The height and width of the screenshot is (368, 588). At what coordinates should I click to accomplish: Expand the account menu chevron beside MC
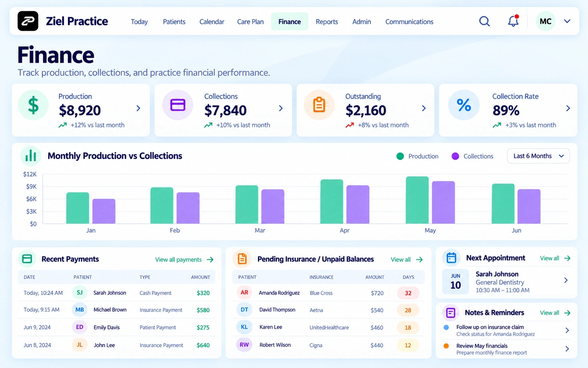click(567, 21)
